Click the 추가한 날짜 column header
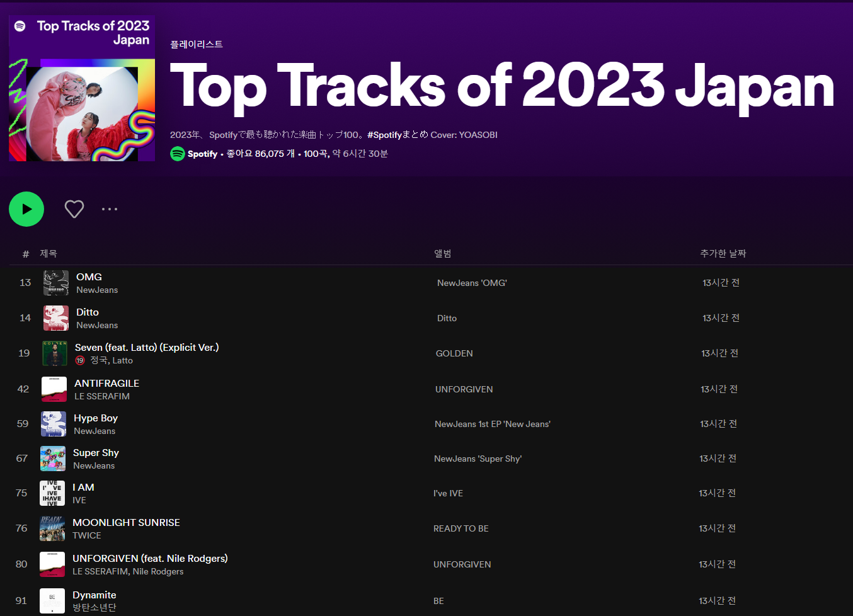The image size is (853, 616). click(723, 253)
